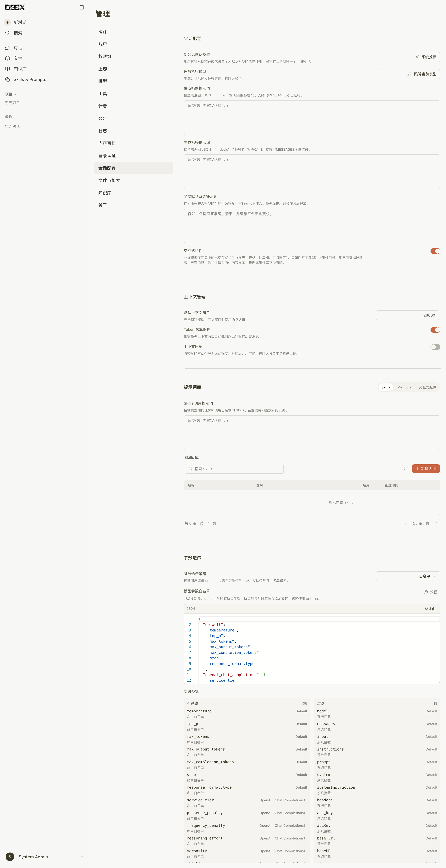
Task: Open 对话 chat bubble icon
Action: 7,48
